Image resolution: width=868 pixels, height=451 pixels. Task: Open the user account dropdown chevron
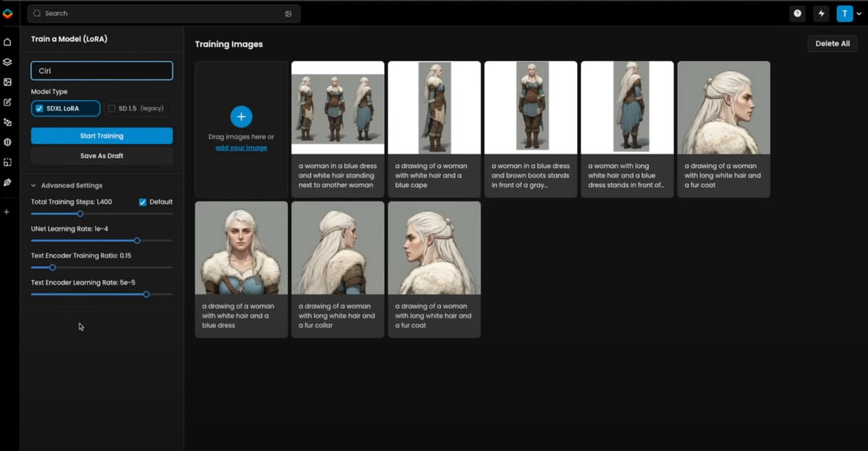pos(859,14)
